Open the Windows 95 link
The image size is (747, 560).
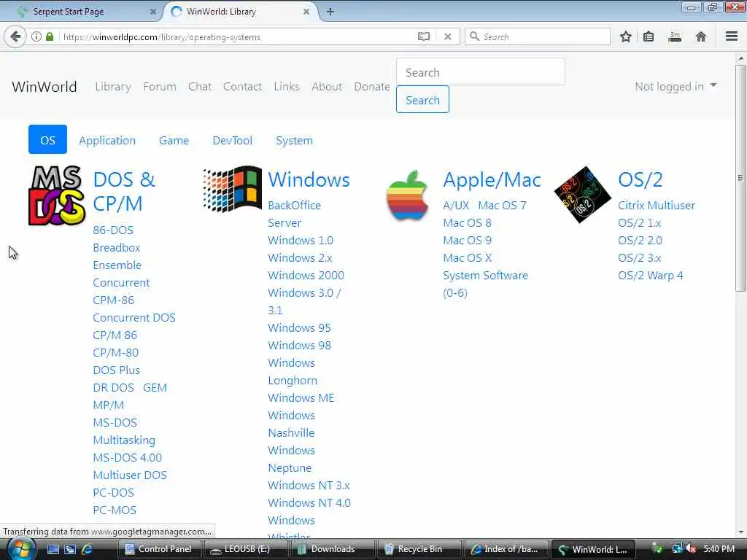pos(299,327)
